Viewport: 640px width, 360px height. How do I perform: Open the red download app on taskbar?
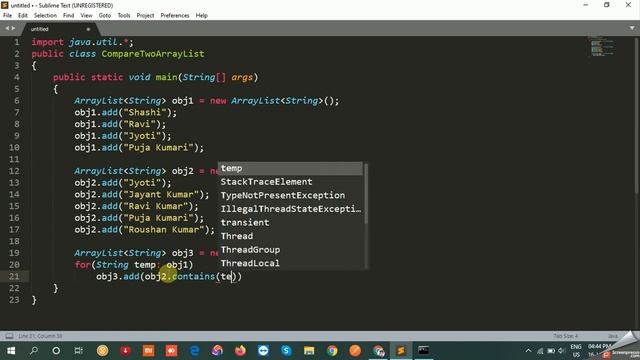coord(125,351)
